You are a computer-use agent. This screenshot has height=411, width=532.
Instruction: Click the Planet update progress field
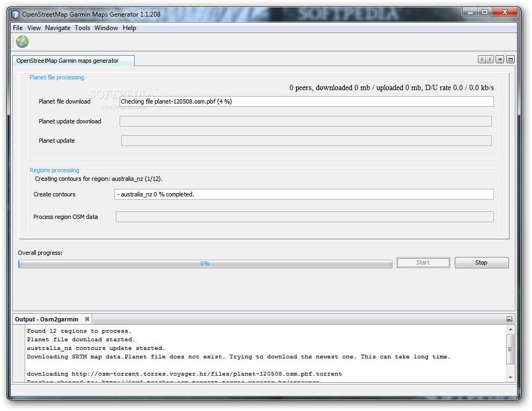pos(306,141)
